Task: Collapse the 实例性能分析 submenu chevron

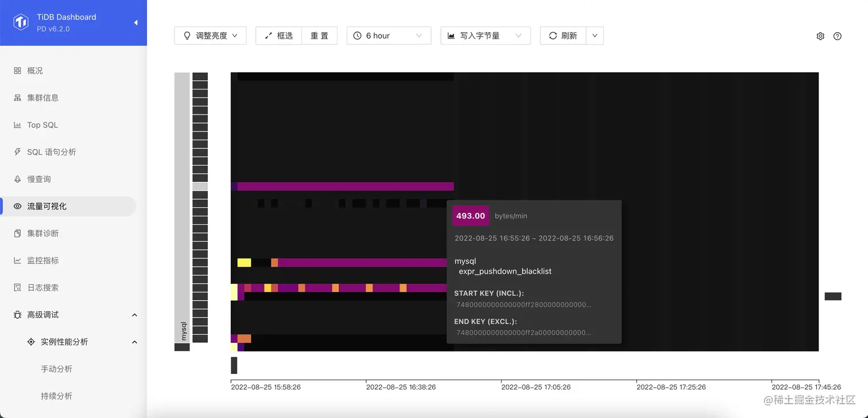Action: pos(134,342)
